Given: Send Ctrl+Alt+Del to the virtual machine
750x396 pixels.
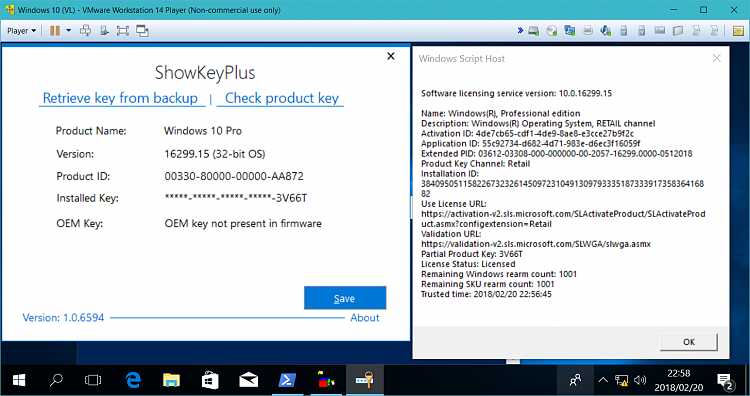Looking at the screenshot, I should pyautogui.click(x=86, y=31).
